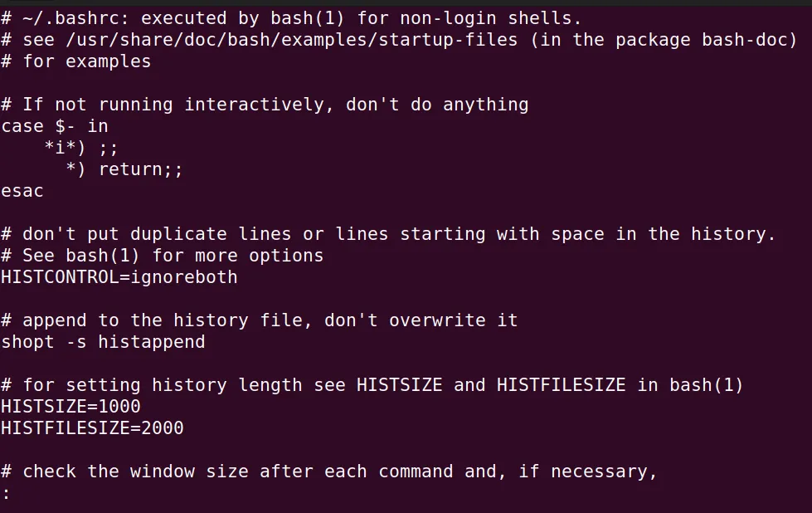Click the less prompt colon at bottom
This screenshot has width=812, height=513.
tap(6, 493)
